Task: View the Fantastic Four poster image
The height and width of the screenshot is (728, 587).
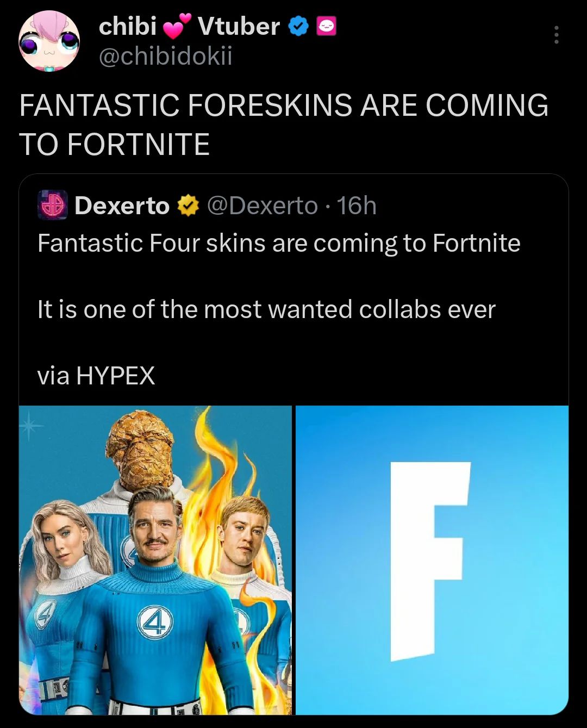Action: tap(155, 560)
